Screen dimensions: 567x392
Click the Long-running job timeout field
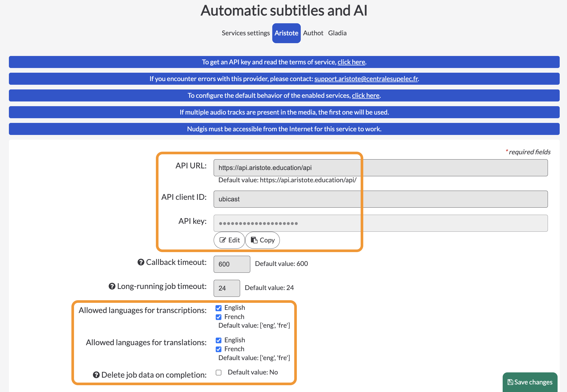(x=227, y=288)
